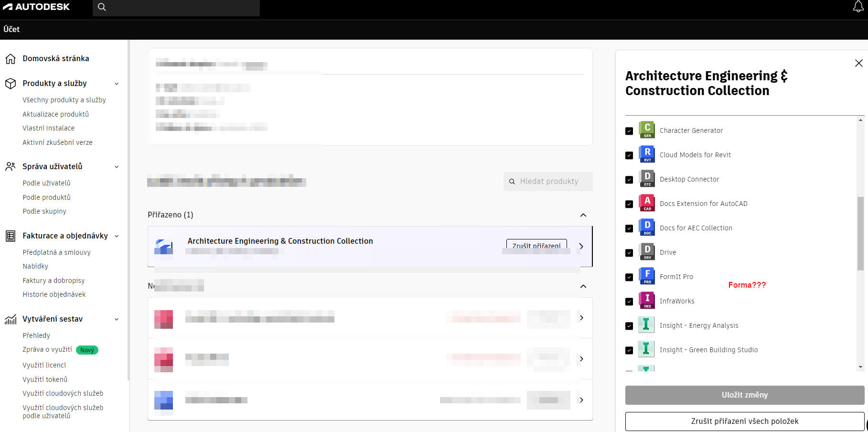Collapse the Produkty a služby section
The height and width of the screenshot is (432, 868).
117,84
